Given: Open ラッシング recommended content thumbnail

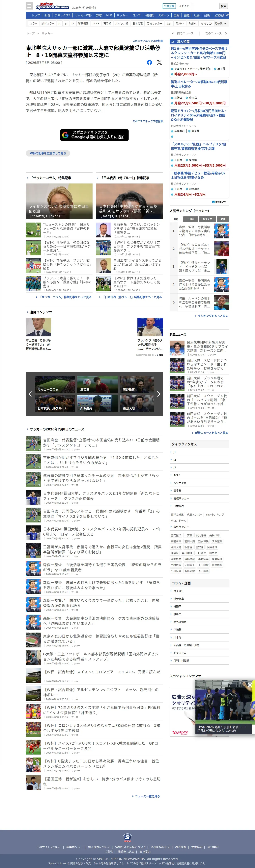Looking at the screenshot, I should click(x=150, y=327).
